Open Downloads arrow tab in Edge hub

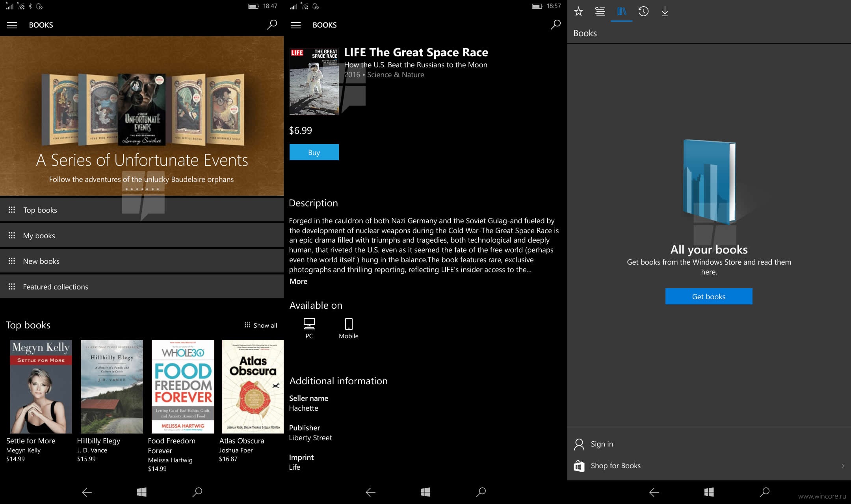[665, 11]
